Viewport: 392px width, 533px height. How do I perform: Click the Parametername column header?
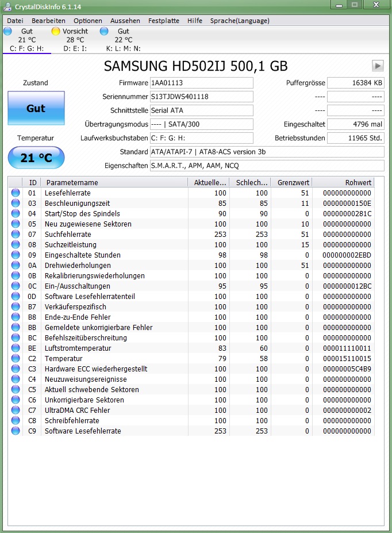click(114, 182)
